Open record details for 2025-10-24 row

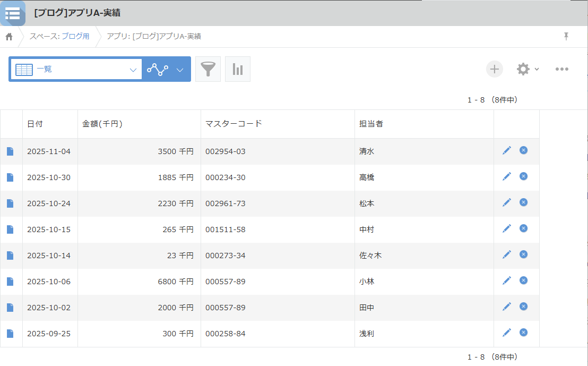[x=10, y=203]
